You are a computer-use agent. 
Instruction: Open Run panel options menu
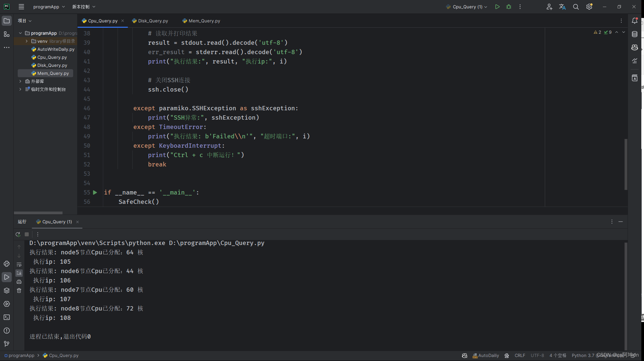[x=612, y=222]
